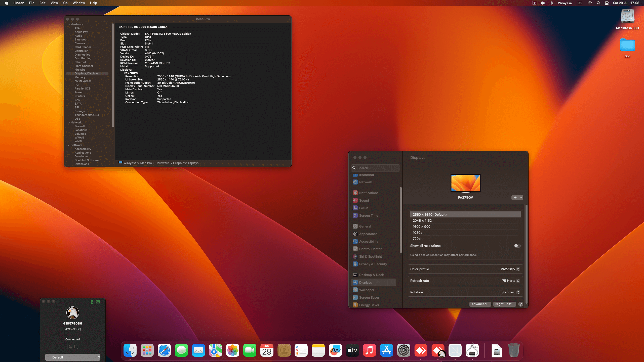Screen dimensions: 644x362
Task: Launch Freeform from the Dock
Action: pos(335,350)
